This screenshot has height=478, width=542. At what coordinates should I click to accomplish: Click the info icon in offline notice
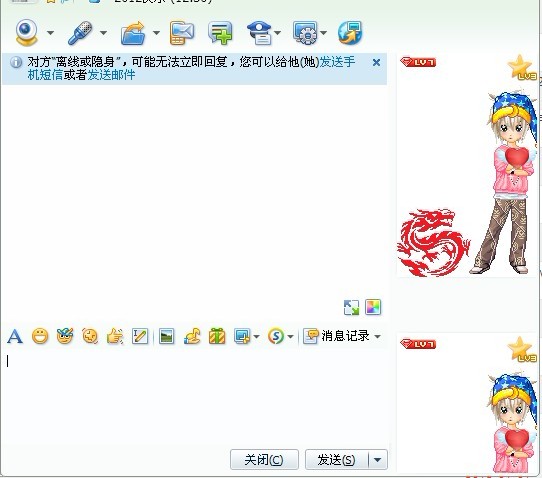pyautogui.click(x=16, y=63)
